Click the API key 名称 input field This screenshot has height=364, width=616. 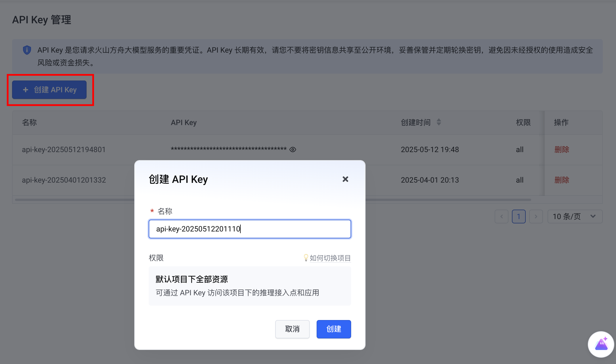[x=250, y=229]
